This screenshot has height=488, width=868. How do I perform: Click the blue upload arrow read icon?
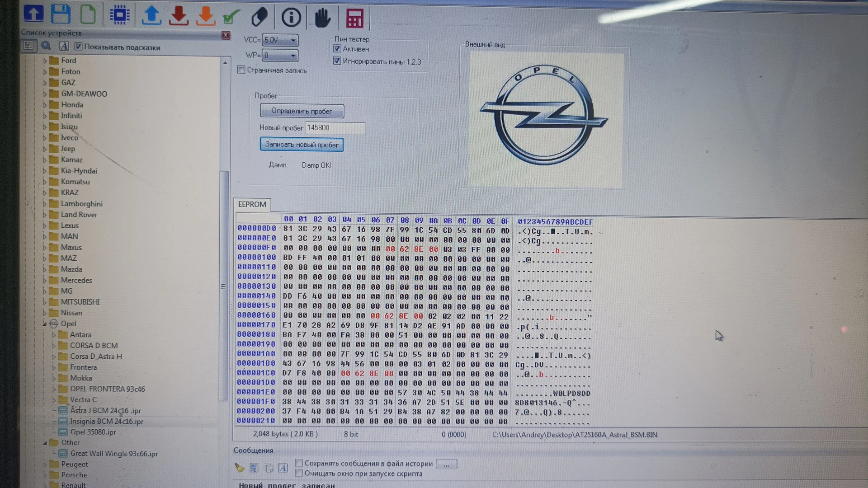[x=151, y=16]
